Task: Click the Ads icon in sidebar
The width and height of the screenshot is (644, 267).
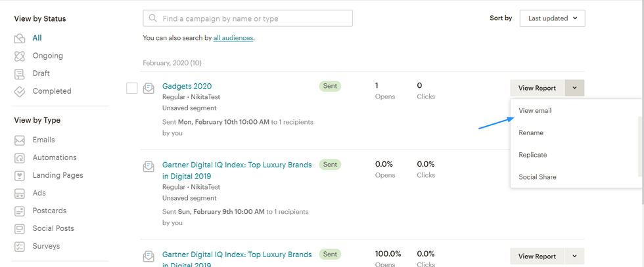Action: pos(20,193)
